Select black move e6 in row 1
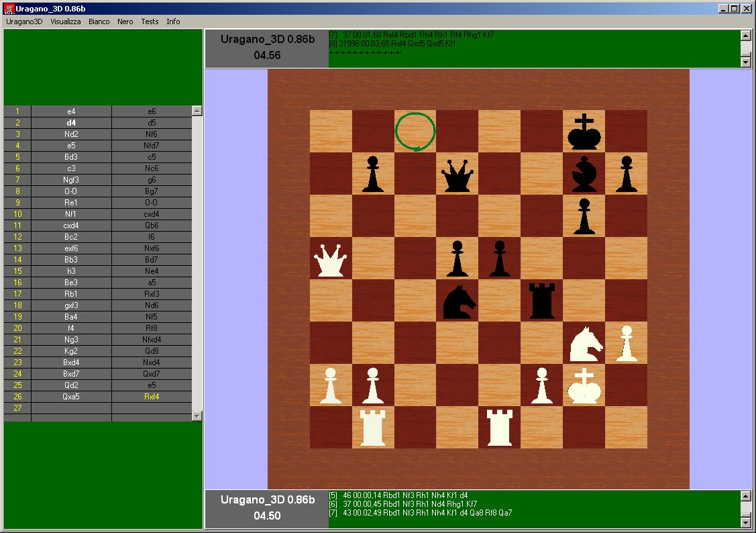 152,111
